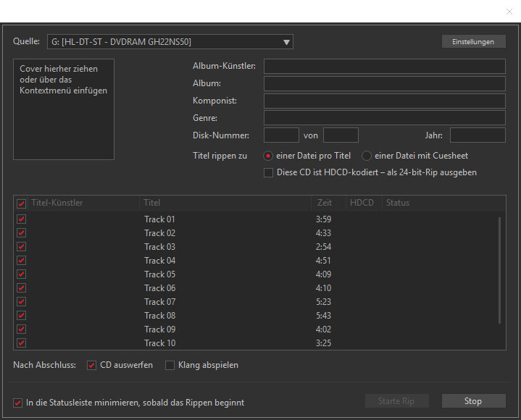Image resolution: width=521 pixels, height=420 pixels.
Task: Uncheck Track 10 checkbox
Action: pyautogui.click(x=21, y=343)
